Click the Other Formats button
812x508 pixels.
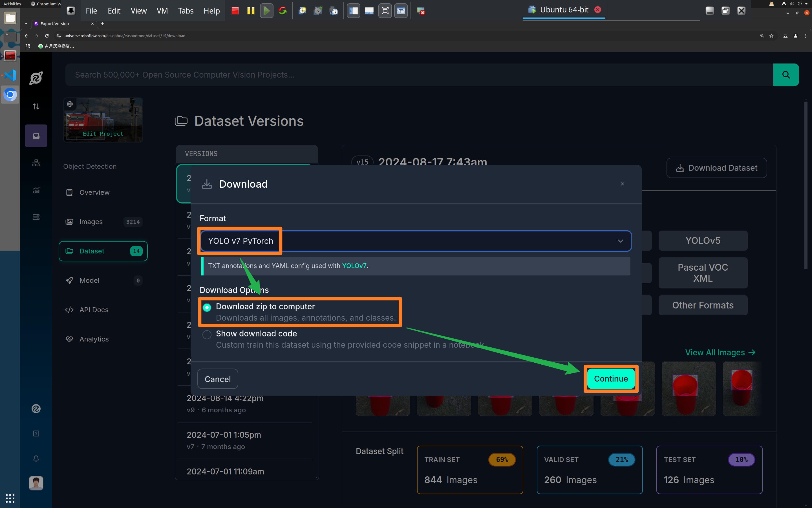(703, 305)
